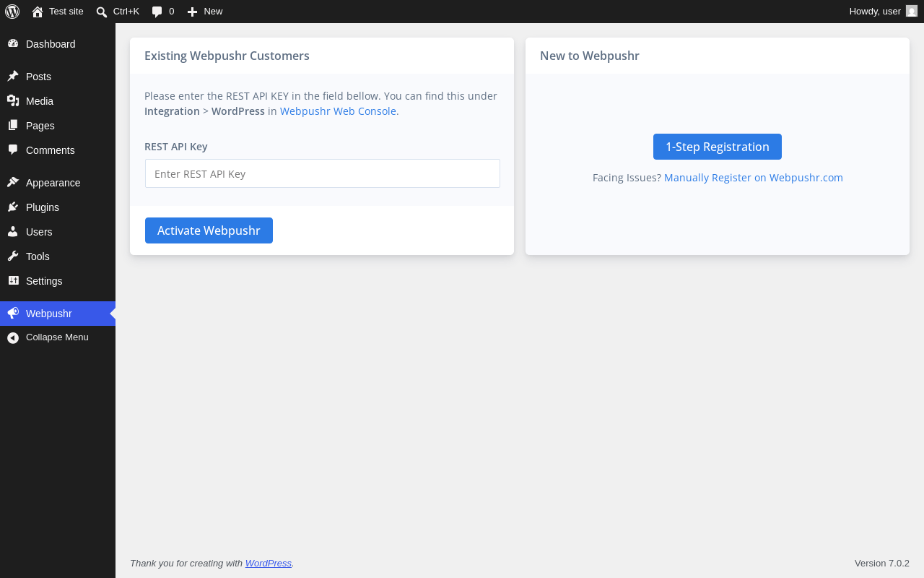Click the Settings sliders icon

13,281
